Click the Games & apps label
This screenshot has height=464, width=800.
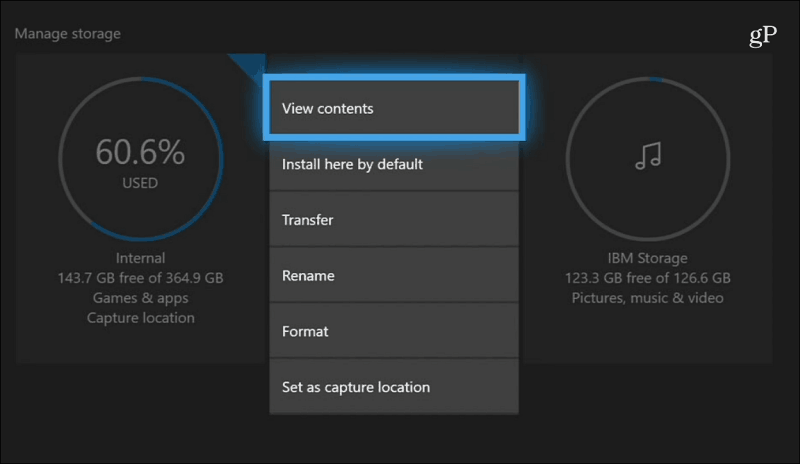pos(140,298)
